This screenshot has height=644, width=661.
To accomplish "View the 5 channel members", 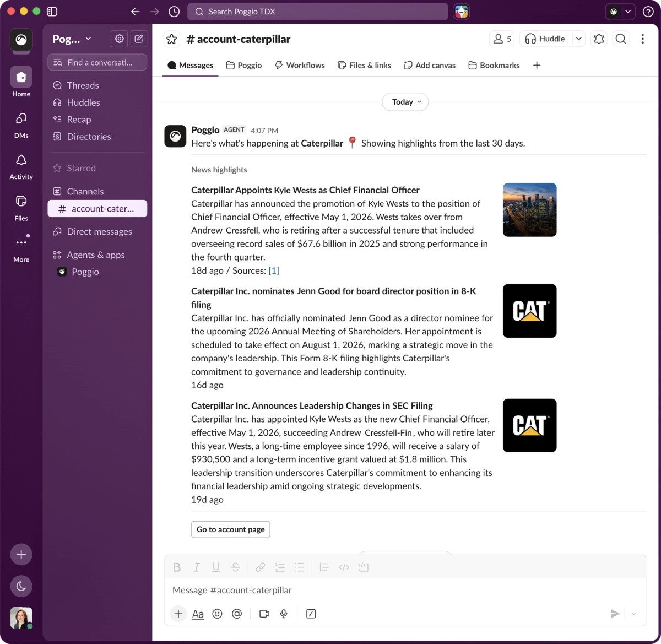I will tap(502, 39).
